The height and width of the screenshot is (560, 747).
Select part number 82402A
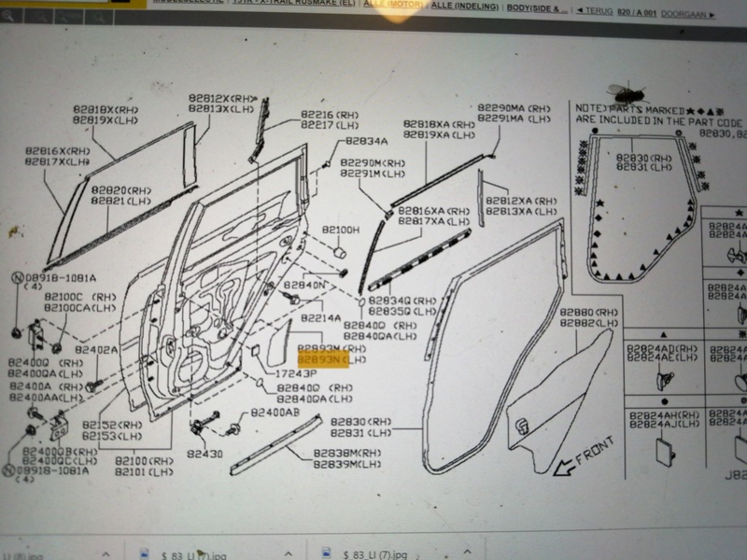click(96, 350)
